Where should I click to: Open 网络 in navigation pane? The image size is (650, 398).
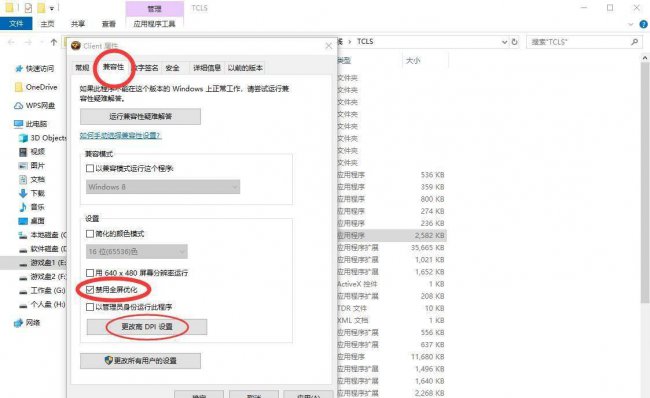27,323
